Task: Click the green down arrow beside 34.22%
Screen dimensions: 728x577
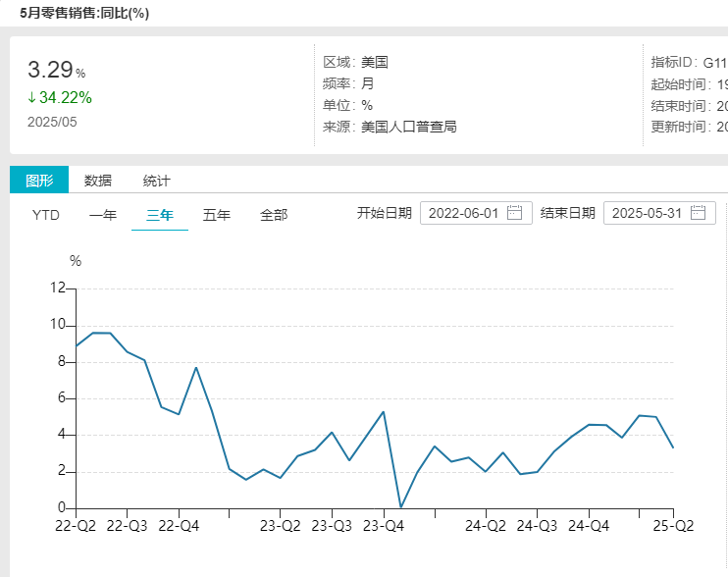Action: (31, 97)
